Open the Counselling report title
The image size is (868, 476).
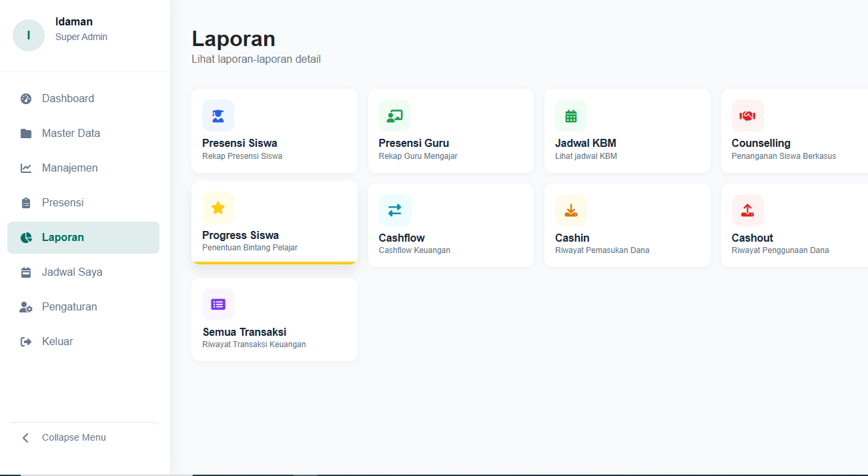761,143
